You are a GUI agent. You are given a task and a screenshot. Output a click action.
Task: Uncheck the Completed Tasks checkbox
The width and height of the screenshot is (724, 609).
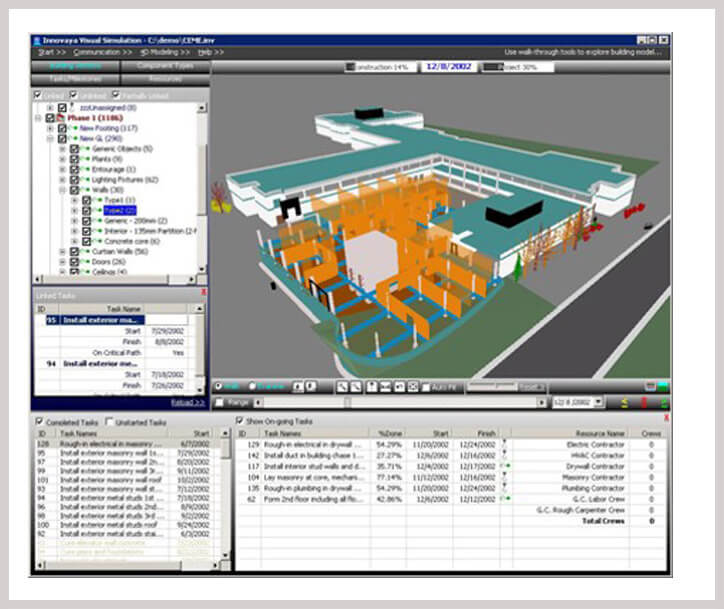coord(39,422)
